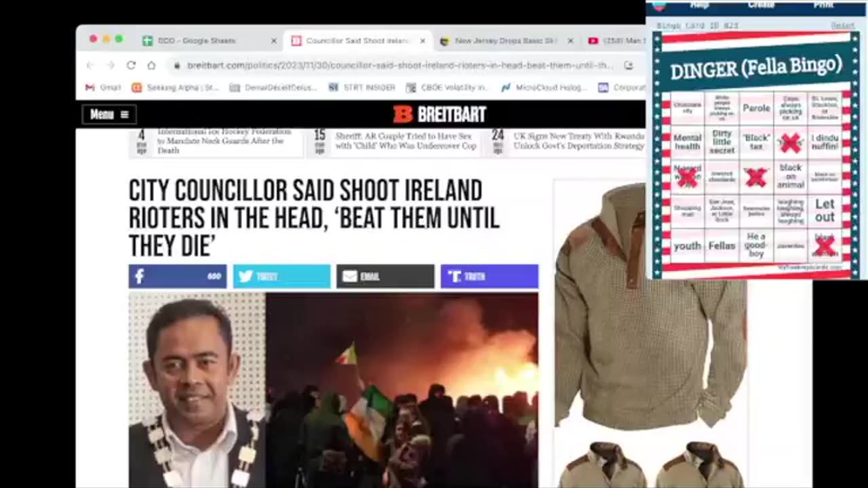Select the Councillor Said Shoot Ireland tab
Screen dimensions: 868x488
358,41
